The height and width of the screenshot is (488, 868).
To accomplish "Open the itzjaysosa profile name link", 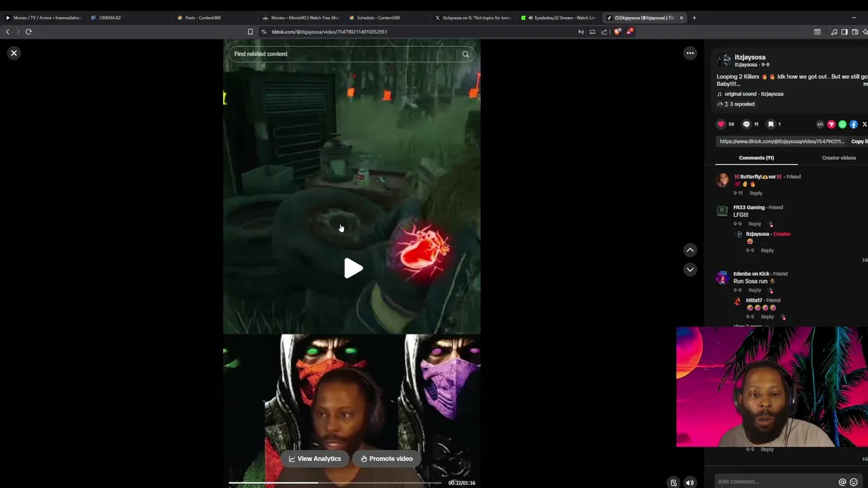I will 750,58.
